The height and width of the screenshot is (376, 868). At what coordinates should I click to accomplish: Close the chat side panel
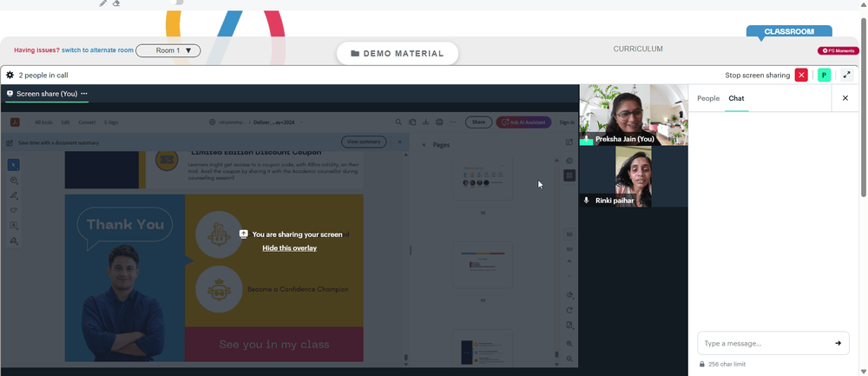coord(845,98)
